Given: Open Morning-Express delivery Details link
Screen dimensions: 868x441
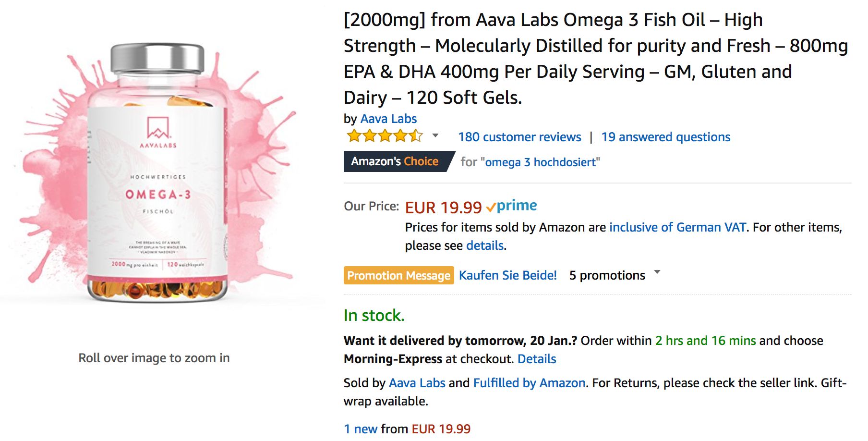Looking at the screenshot, I should pyautogui.click(x=537, y=359).
